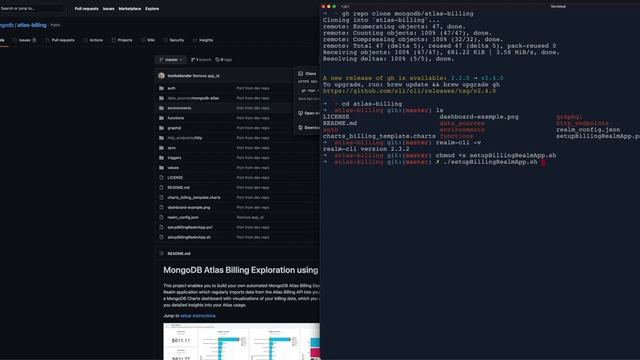
Task: Open setupBillingRealmApp.sh file in GitHub
Action: point(189,237)
